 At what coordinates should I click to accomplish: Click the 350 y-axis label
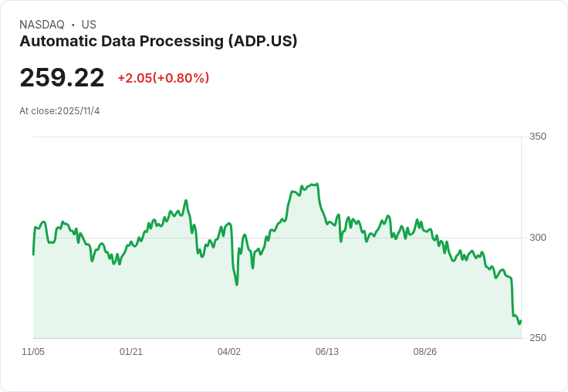coord(538,137)
